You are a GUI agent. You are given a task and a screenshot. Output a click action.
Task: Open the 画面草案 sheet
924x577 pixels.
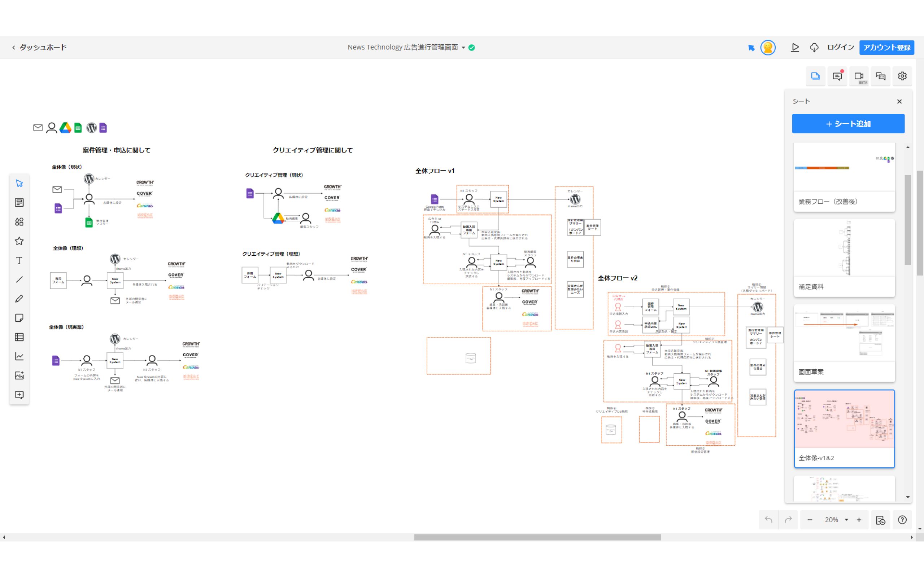pos(844,343)
